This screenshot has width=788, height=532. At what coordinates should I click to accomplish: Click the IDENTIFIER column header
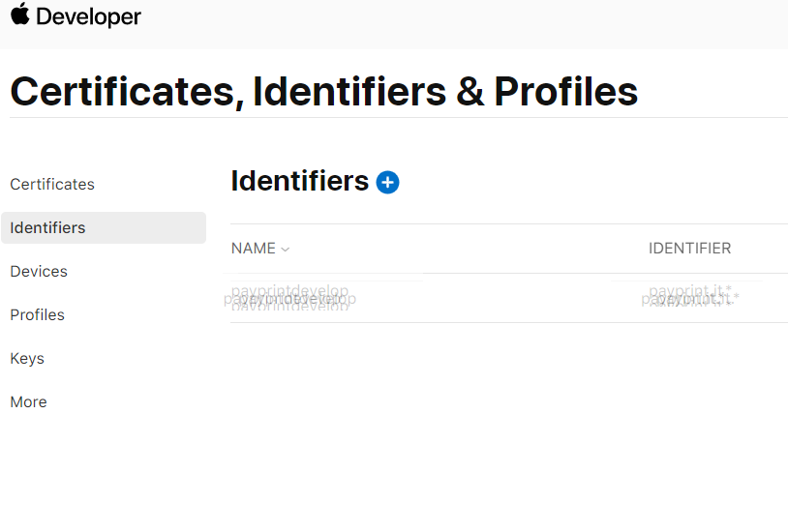tap(689, 249)
